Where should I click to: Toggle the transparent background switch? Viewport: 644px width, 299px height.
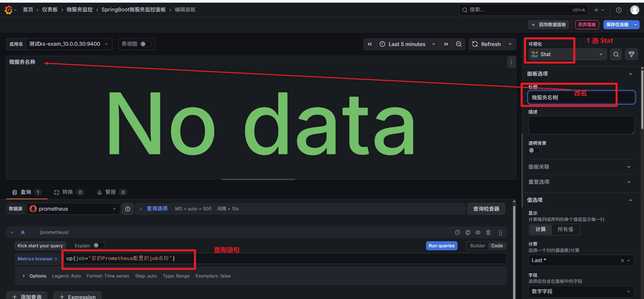point(534,151)
